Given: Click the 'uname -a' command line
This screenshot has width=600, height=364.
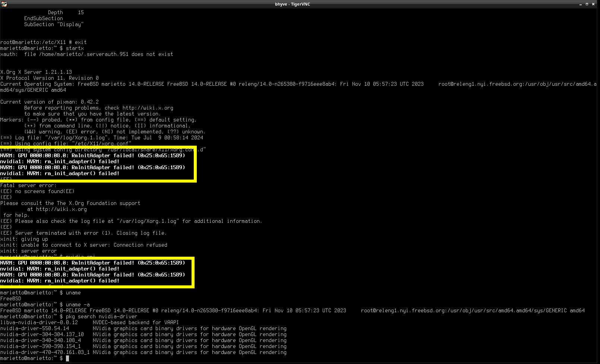Looking at the screenshot, I should tap(45, 305).
